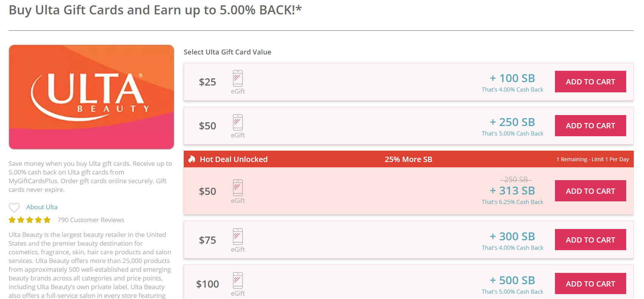Click the eGift phone icon for the $100 card
The image size is (644, 299).
(238, 280)
